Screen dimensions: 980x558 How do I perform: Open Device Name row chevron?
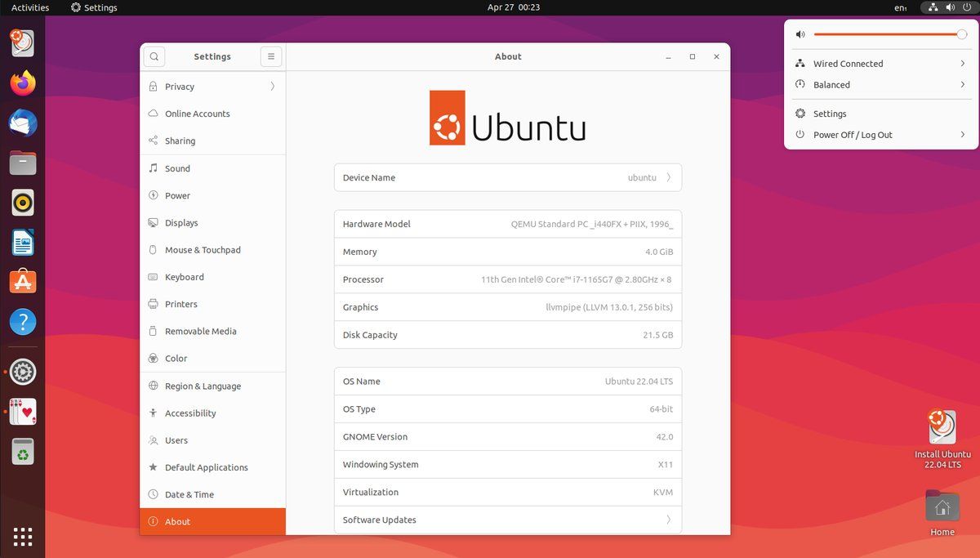669,177
